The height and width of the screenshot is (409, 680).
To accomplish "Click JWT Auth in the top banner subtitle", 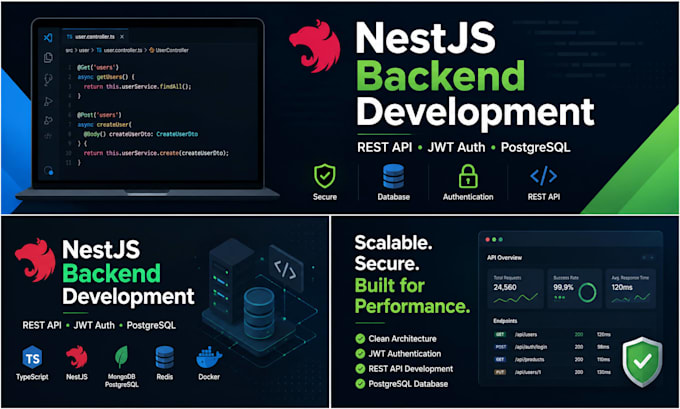I will pos(456,147).
